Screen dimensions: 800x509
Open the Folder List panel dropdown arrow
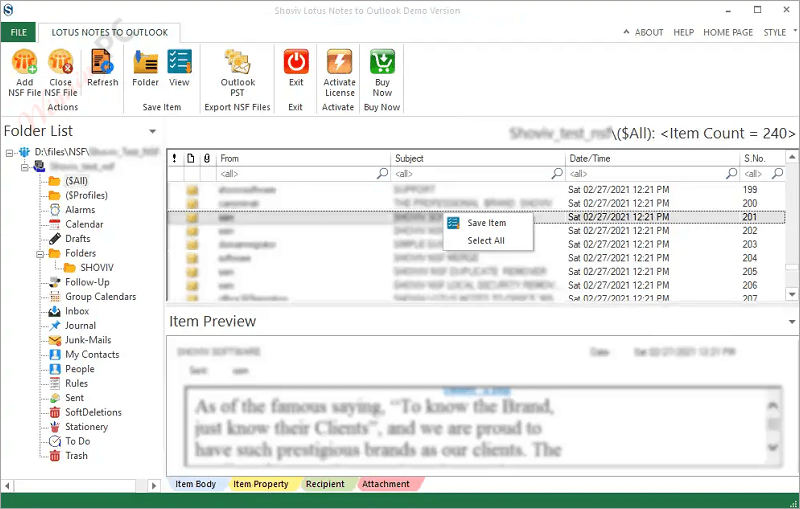152,132
